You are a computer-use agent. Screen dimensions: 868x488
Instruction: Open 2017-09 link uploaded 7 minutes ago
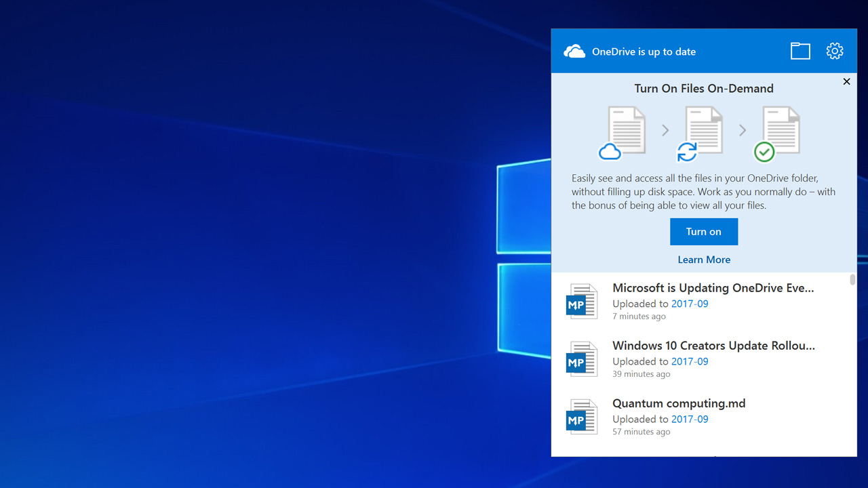coord(690,304)
